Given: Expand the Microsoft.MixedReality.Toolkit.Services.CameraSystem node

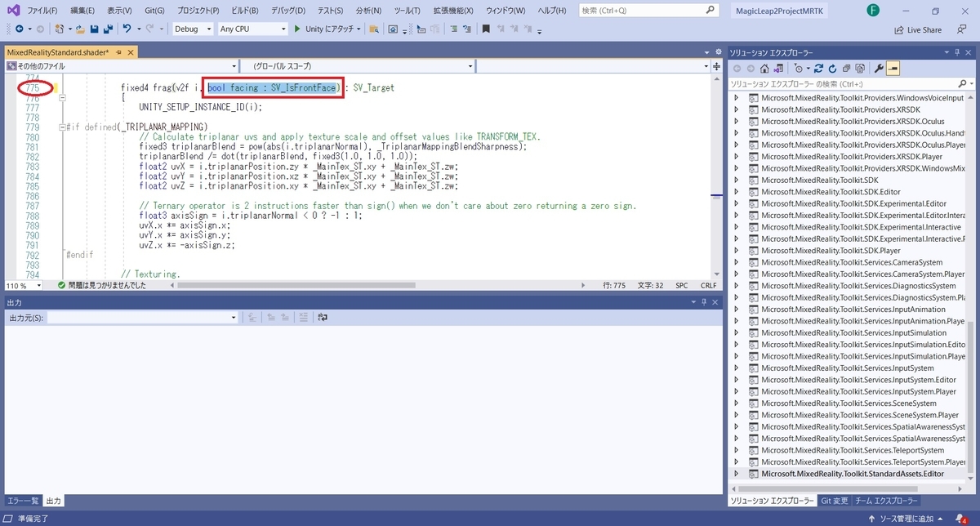Looking at the screenshot, I should (x=736, y=262).
